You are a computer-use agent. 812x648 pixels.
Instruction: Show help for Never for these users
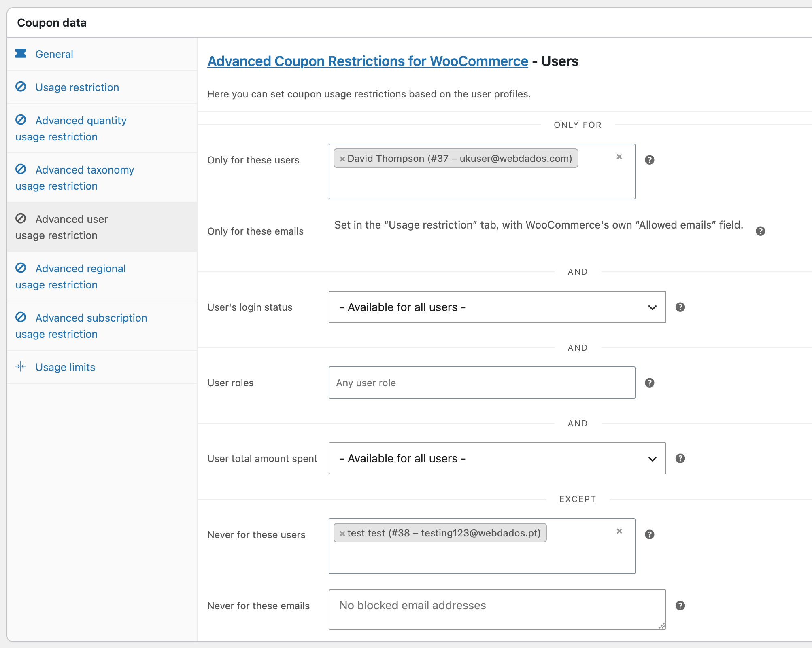649,534
